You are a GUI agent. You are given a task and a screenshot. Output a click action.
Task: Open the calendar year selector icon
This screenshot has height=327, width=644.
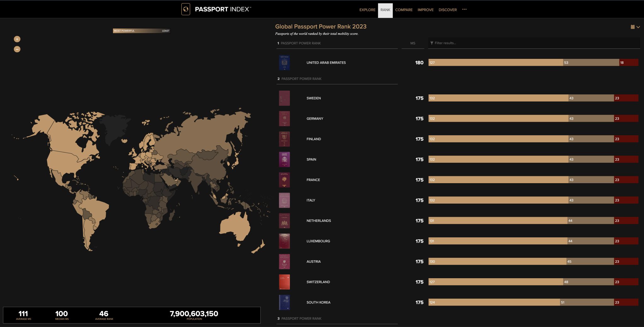click(633, 27)
